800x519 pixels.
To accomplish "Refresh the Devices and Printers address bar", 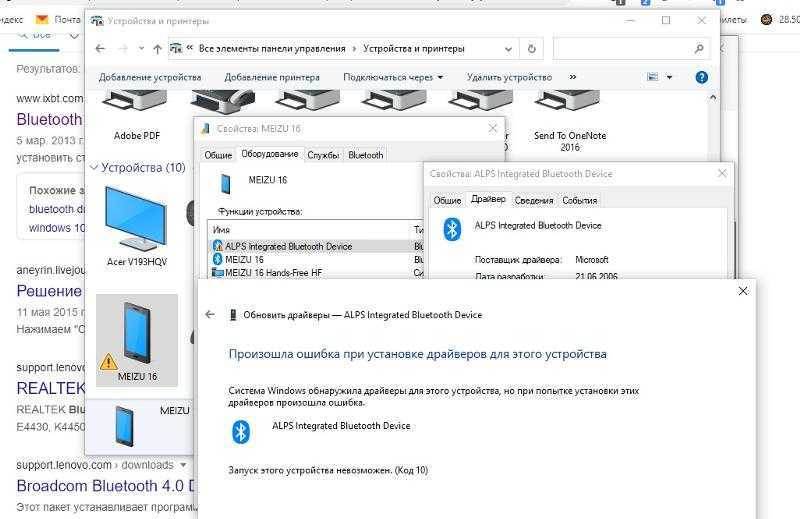I will point(531,49).
